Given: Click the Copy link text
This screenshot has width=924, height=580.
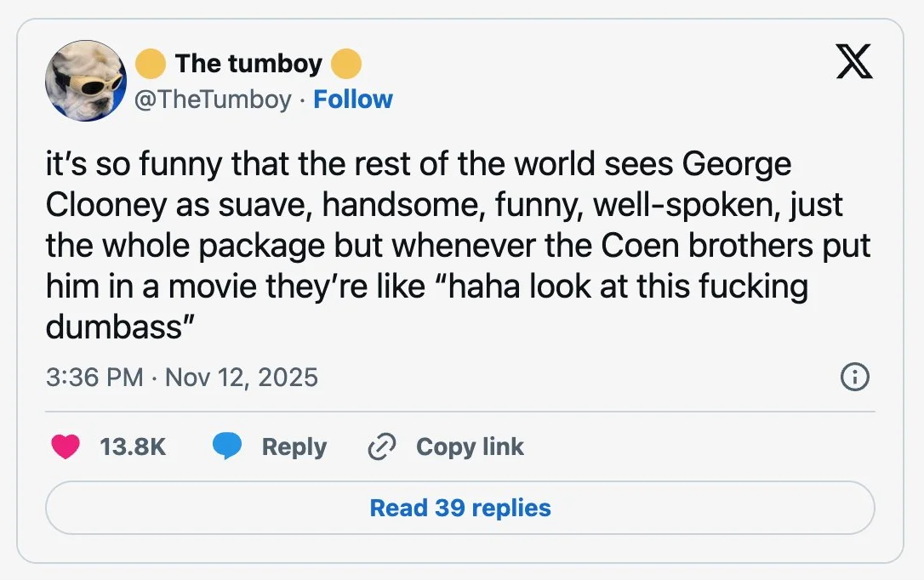Looking at the screenshot, I should tap(470, 446).
